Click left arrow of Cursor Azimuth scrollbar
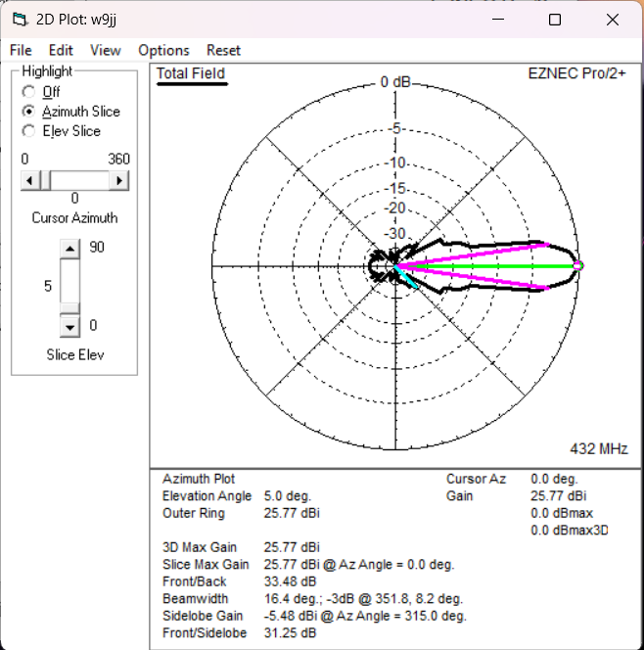 coord(30,180)
